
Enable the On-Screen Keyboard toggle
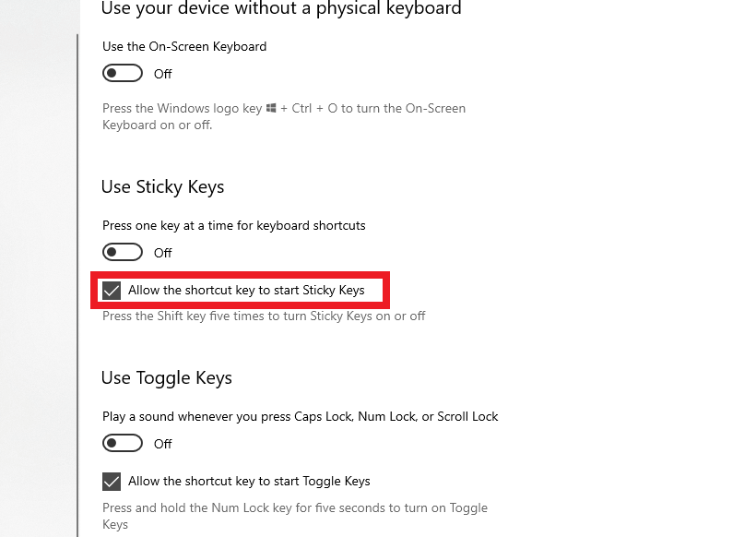(122, 73)
